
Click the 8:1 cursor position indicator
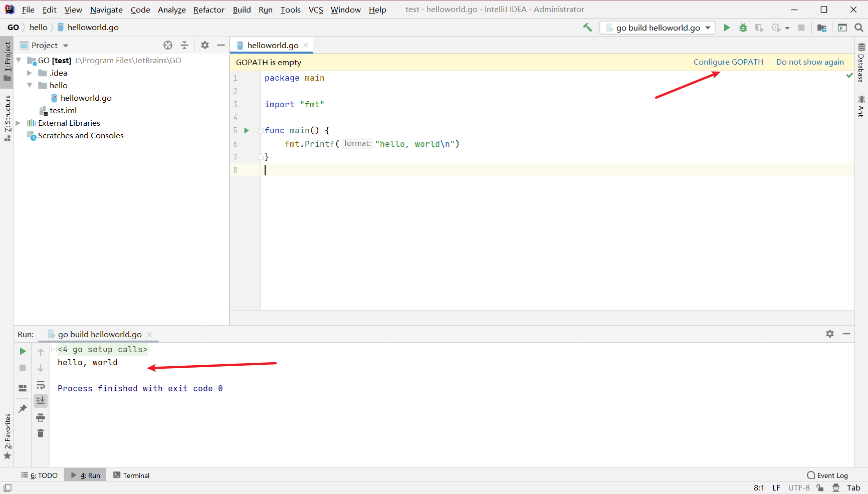[x=759, y=487]
